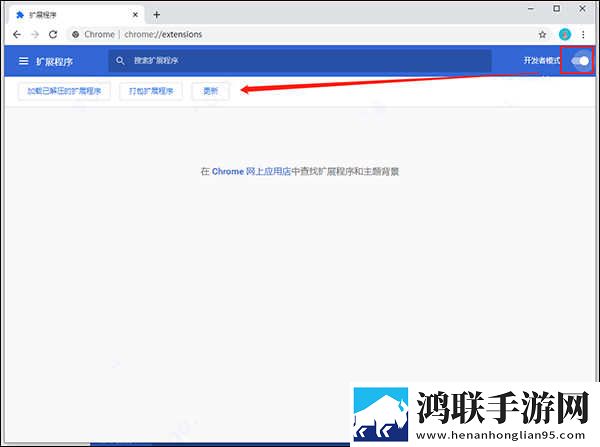
Task: Click 打包扩展程序 button
Action: tap(151, 91)
